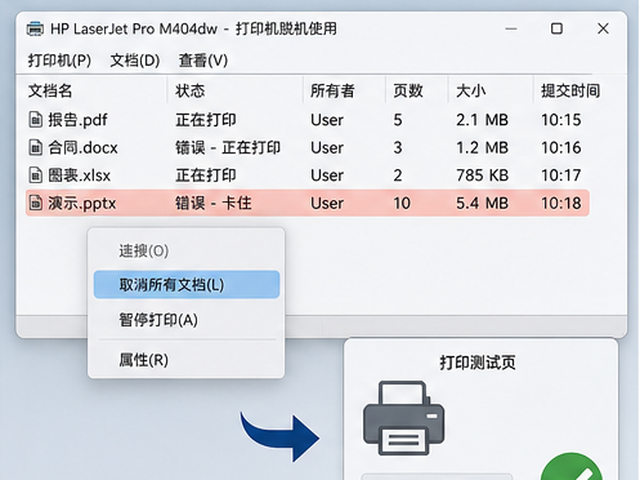
Task: Click the page count 5 cell
Action: pyautogui.click(x=398, y=120)
